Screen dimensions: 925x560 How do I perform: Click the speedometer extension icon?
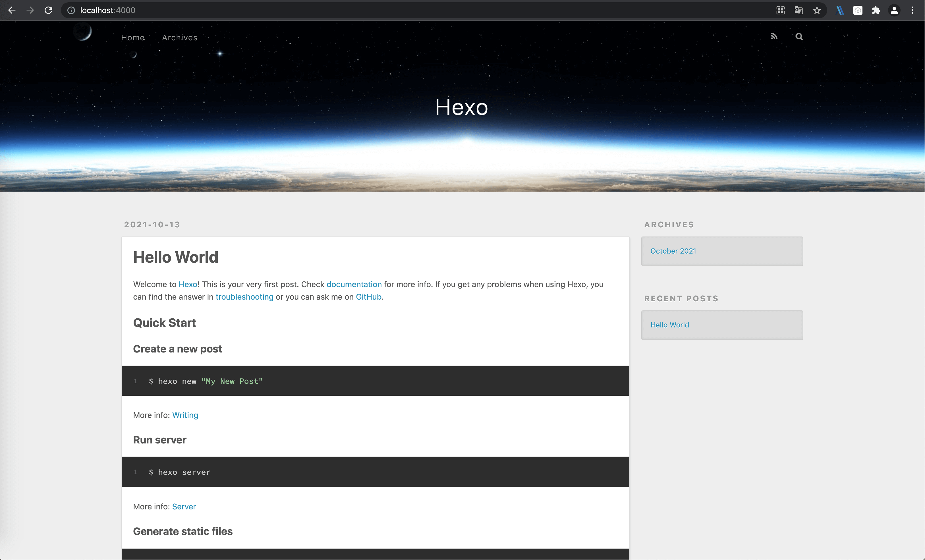pos(858,10)
